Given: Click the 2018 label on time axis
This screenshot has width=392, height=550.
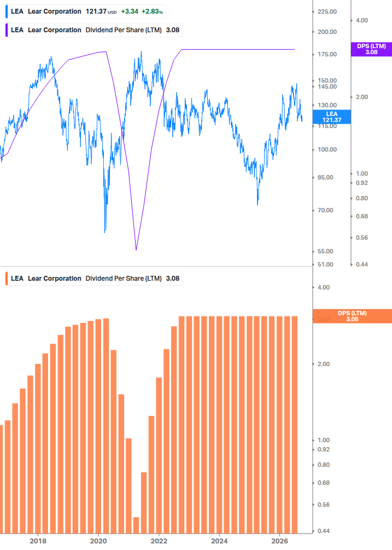Looking at the screenshot, I should tap(38, 541).
